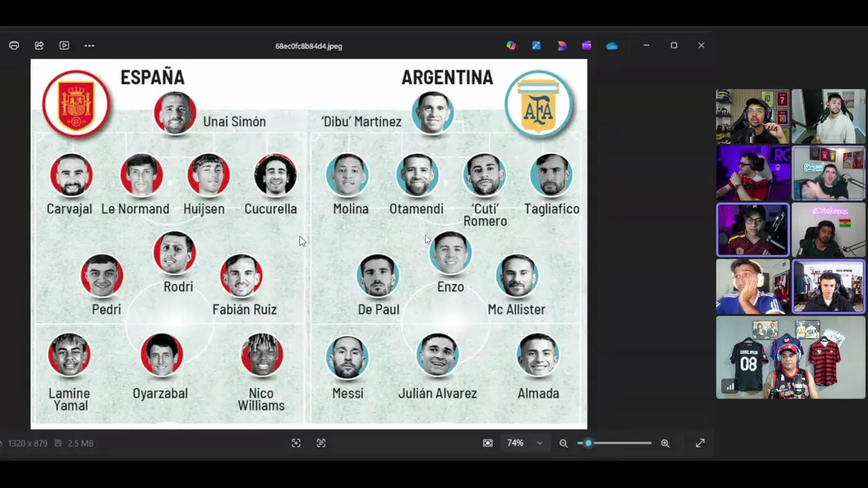Click the 'Julián Alvarez' name label
868x488 pixels.
click(437, 394)
